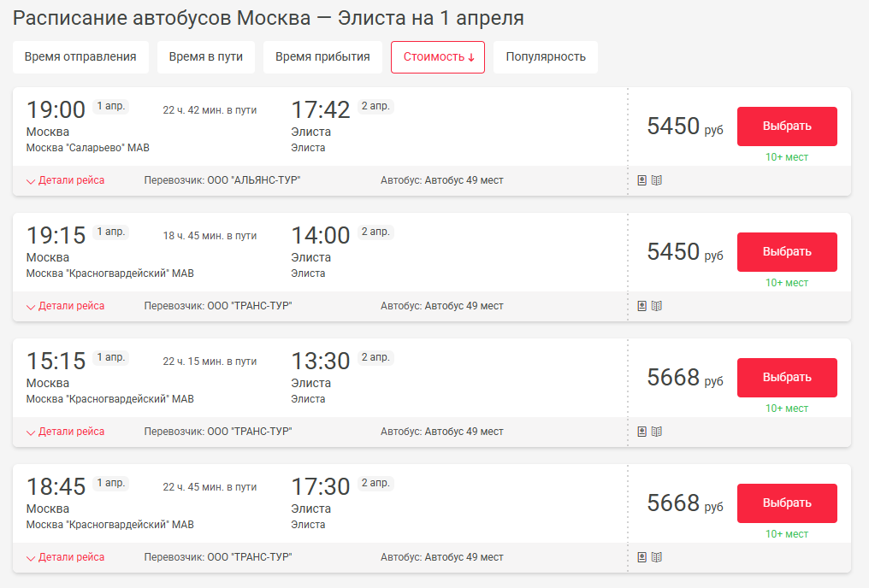This screenshot has height=588, width=869.
Task: Sort by Время отправления
Action: [x=80, y=57]
